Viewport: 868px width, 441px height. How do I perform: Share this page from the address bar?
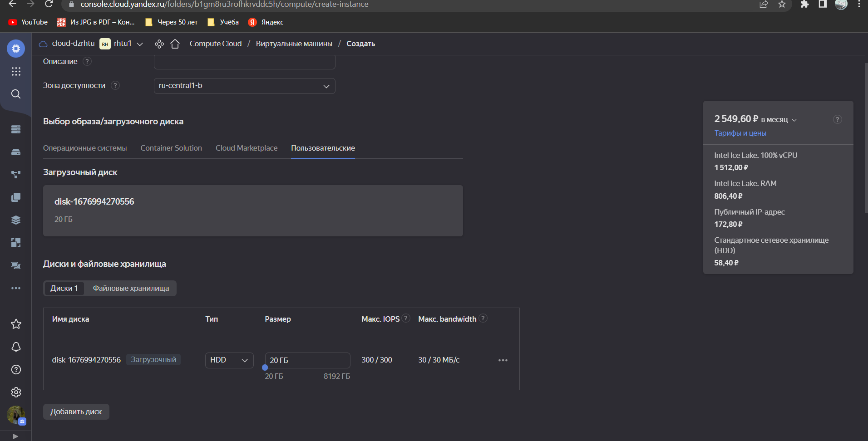[764, 4]
